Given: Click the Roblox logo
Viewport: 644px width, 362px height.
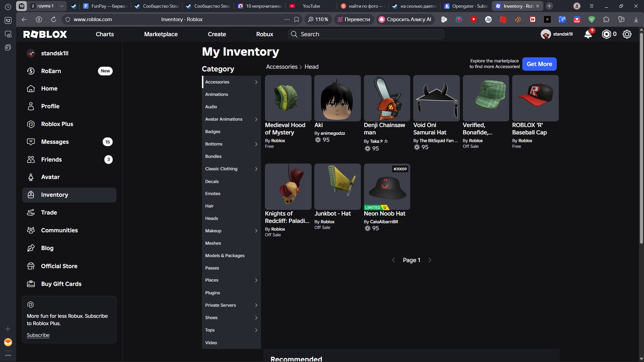Looking at the screenshot, I should click(45, 34).
